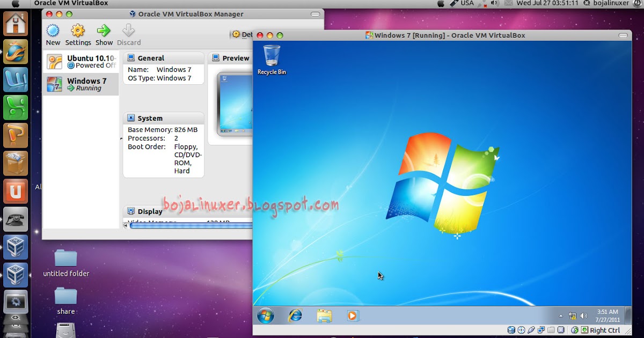Open the software package box dock icon
The image size is (644, 338).
pos(16,163)
